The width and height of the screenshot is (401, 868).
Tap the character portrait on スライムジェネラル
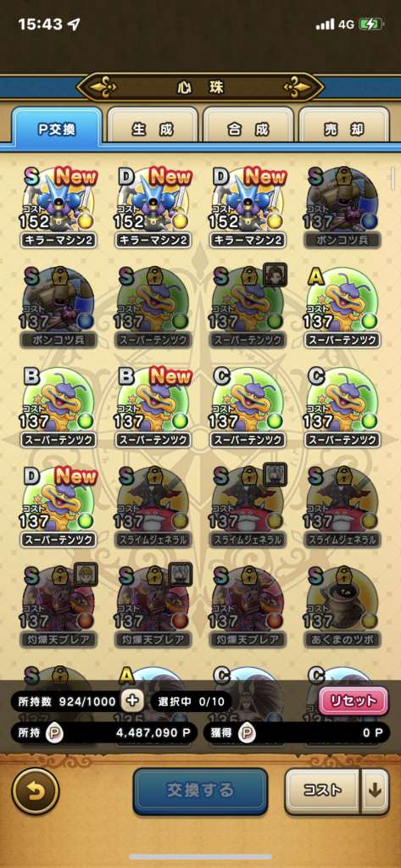[275, 475]
